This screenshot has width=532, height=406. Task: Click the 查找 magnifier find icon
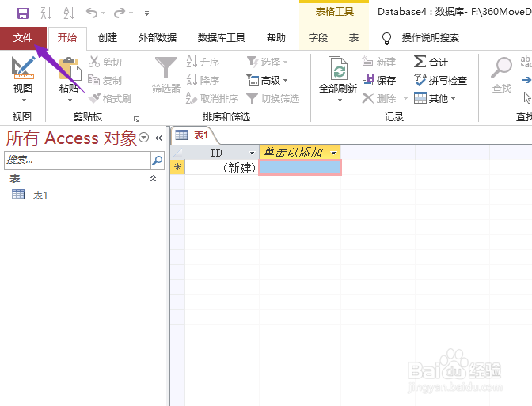coord(501,67)
